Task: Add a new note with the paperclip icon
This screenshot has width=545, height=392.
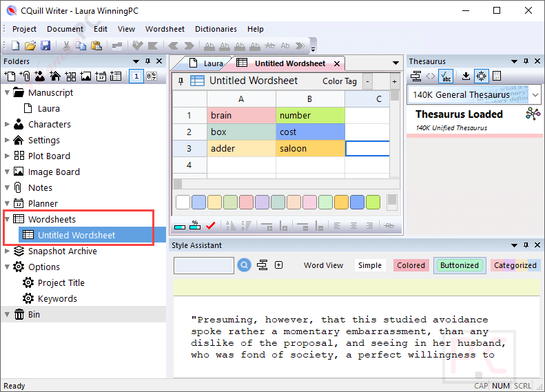Action: [25, 76]
